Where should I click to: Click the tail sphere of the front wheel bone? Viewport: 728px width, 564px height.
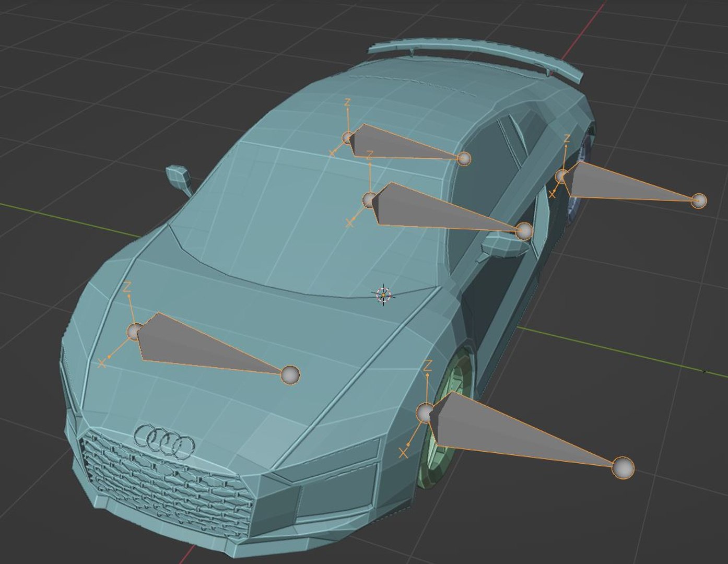pyautogui.click(x=623, y=468)
